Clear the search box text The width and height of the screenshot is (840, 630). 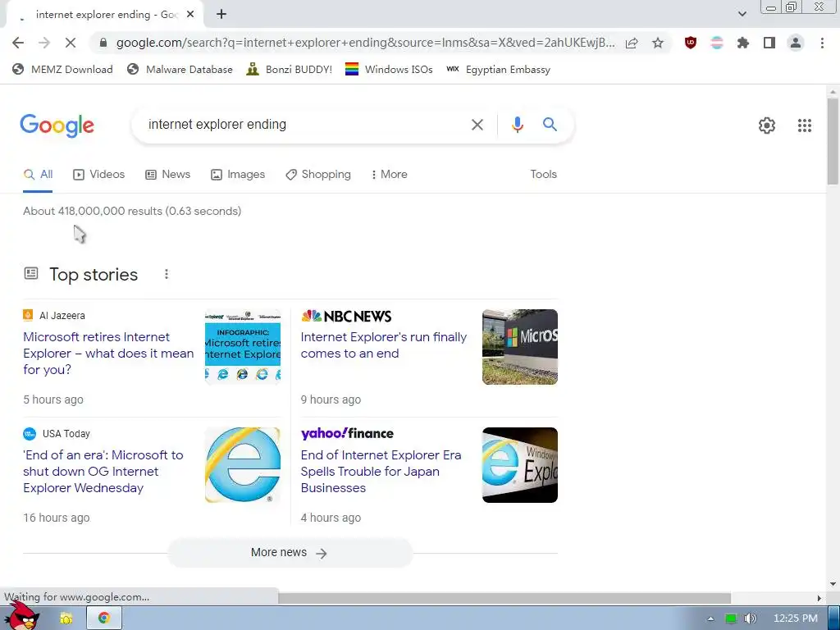[x=477, y=125]
